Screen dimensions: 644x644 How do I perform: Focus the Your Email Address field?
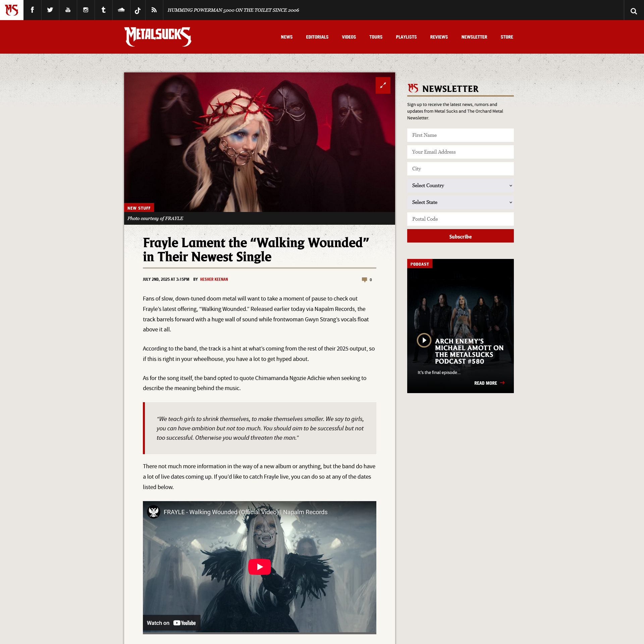tap(460, 152)
